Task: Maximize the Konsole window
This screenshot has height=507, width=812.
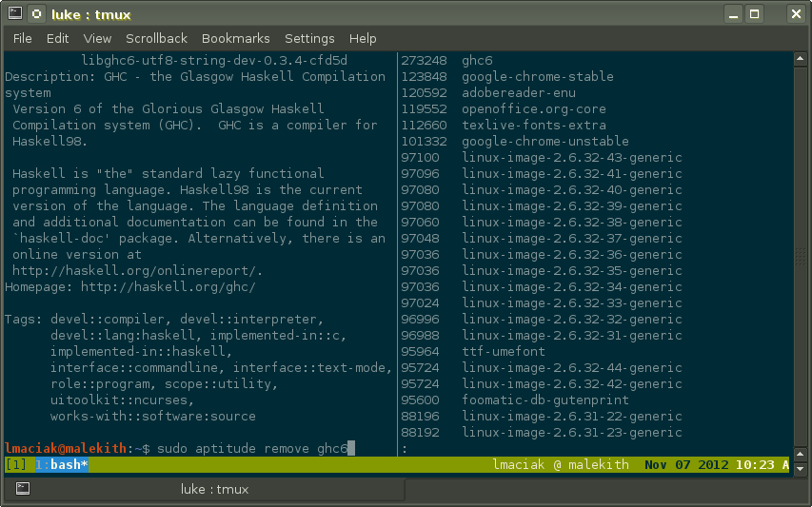Action: [x=755, y=14]
